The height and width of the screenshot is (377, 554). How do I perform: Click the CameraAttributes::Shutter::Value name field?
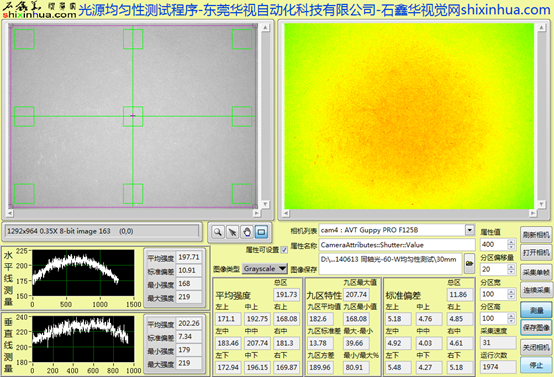click(x=397, y=245)
